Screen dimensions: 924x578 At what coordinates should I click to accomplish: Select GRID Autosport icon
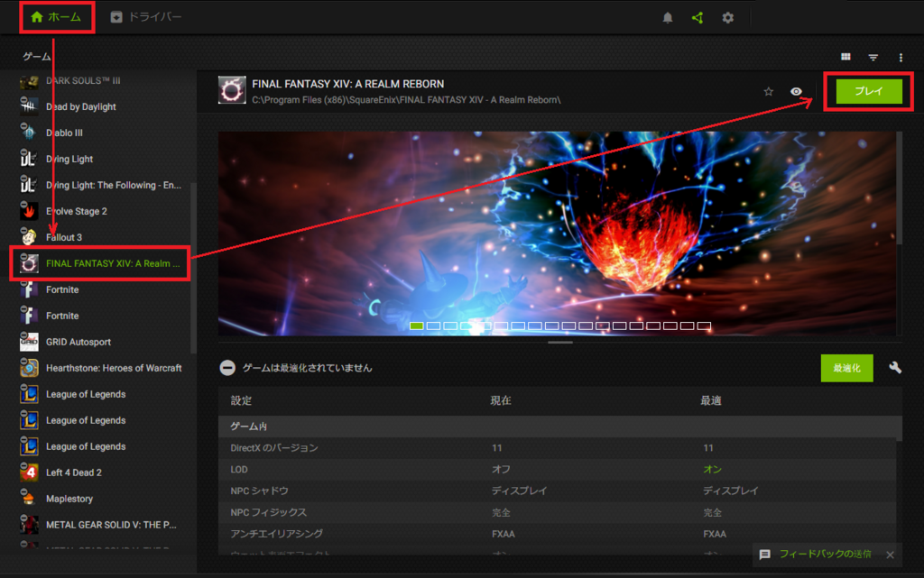point(29,342)
